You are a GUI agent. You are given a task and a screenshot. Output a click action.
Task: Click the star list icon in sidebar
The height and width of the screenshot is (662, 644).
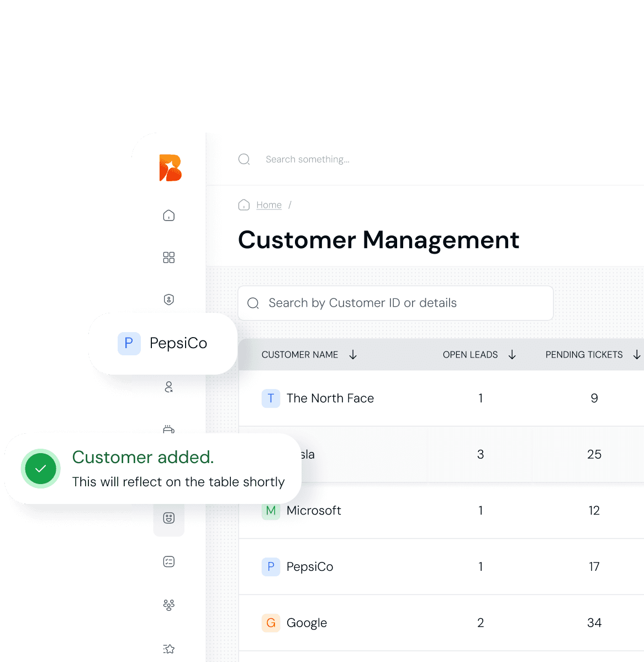coord(169,649)
